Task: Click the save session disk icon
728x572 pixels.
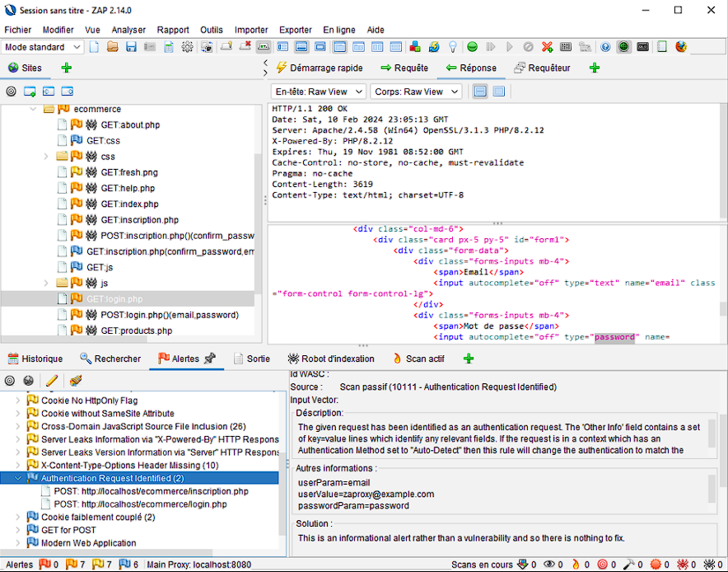Action: [x=131, y=47]
